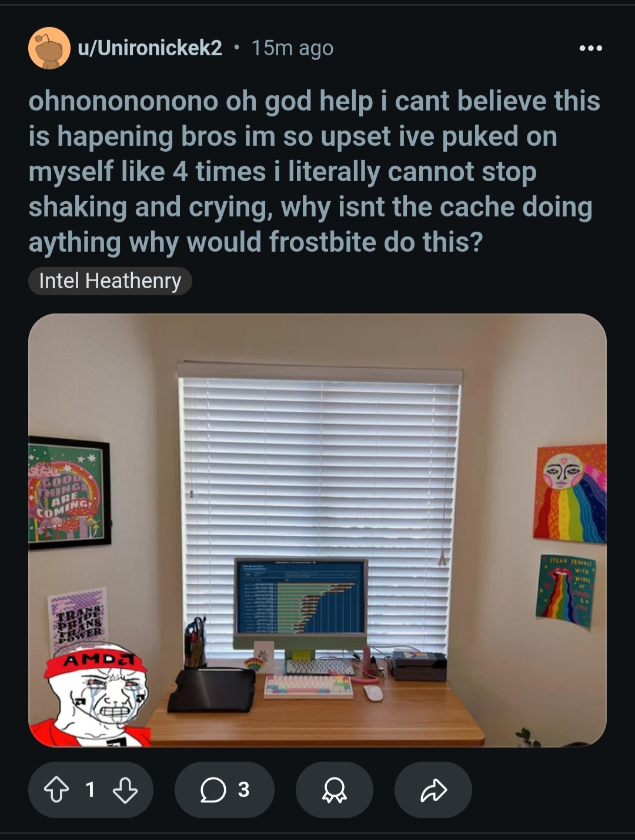Tap the comment count 3
The width and height of the screenshot is (635, 840).
tap(243, 790)
